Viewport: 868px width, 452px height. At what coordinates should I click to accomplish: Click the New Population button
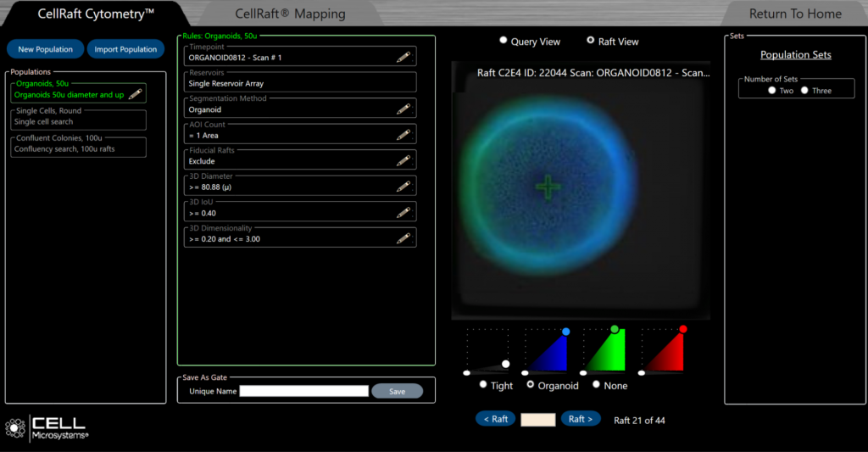point(46,49)
